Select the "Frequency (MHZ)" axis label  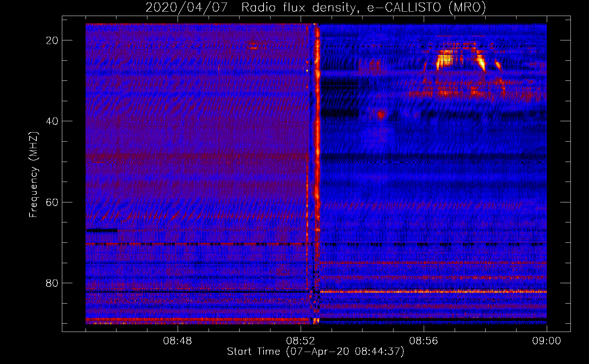tap(33, 175)
